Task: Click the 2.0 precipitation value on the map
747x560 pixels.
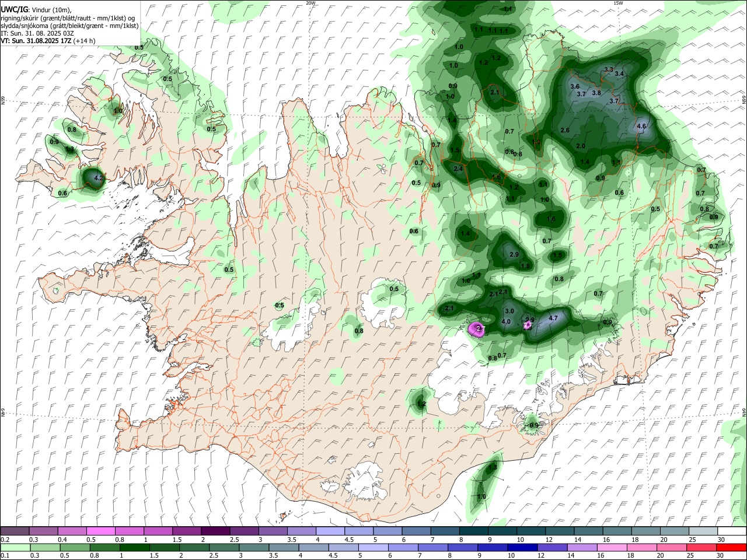Action: coord(581,146)
